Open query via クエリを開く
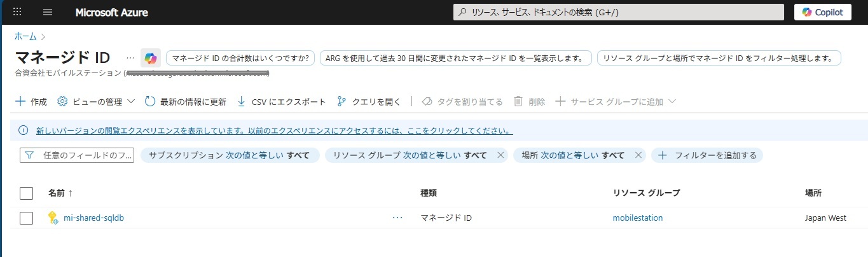Image resolution: width=868 pixels, height=257 pixels. pos(369,102)
